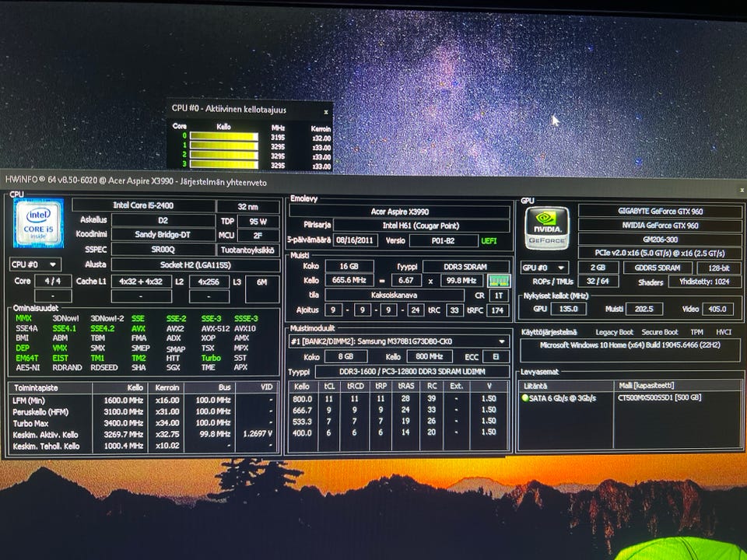Click the 1.2697 V VID value

[x=258, y=434]
